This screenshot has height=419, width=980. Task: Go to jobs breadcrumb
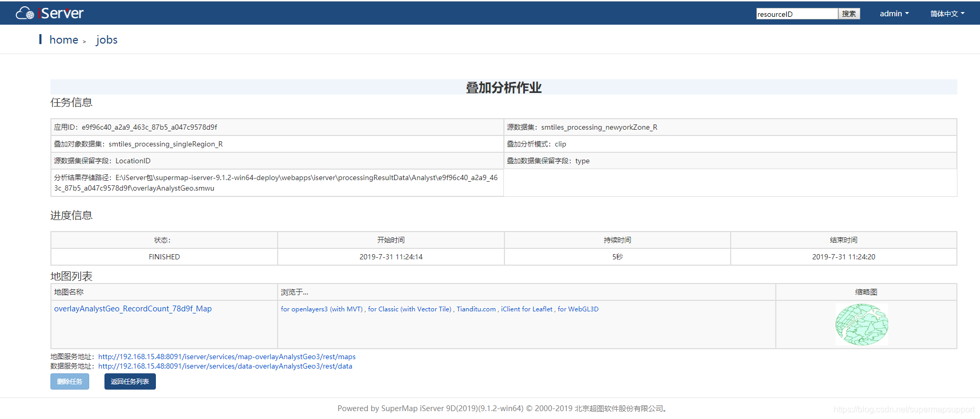point(107,40)
